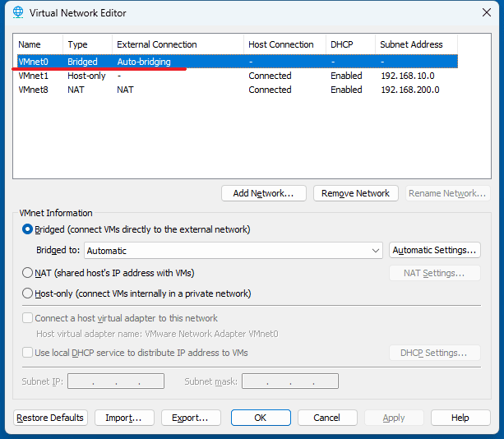
Task: Select the Host-only radio button
Action: (28, 293)
